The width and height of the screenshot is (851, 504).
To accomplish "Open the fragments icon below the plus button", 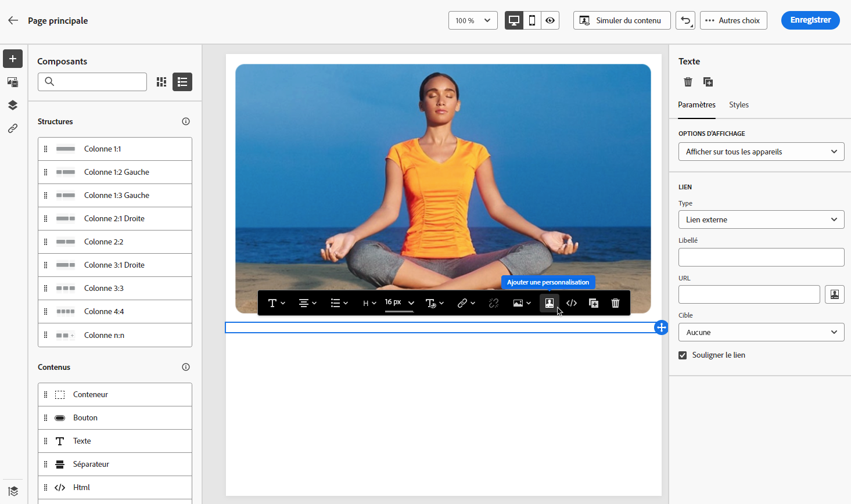I will 13,82.
